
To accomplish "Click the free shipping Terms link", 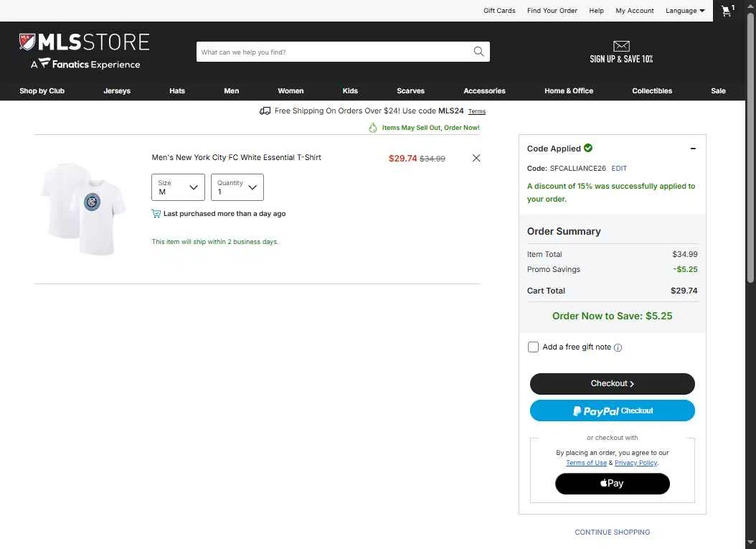I will click(x=477, y=111).
